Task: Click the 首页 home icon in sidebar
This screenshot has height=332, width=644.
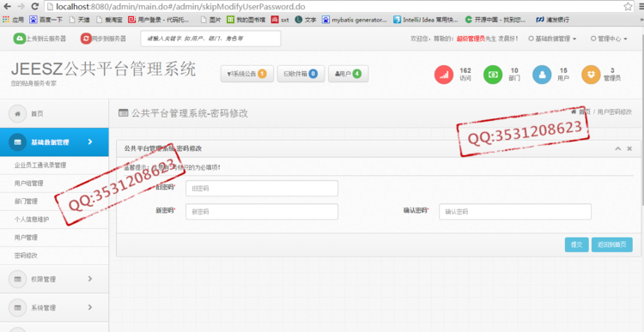Action: [17, 114]
